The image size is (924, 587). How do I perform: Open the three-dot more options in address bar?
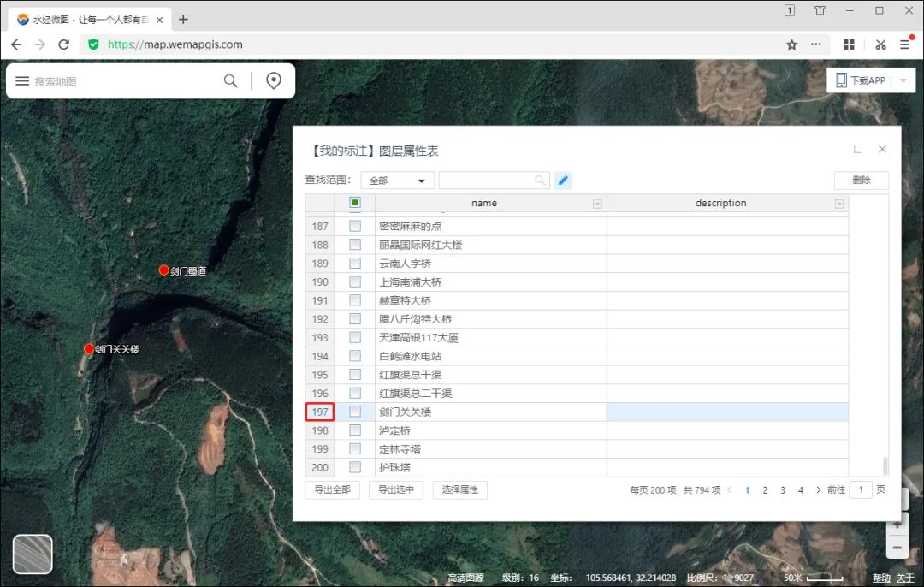[x=816, y=44]
